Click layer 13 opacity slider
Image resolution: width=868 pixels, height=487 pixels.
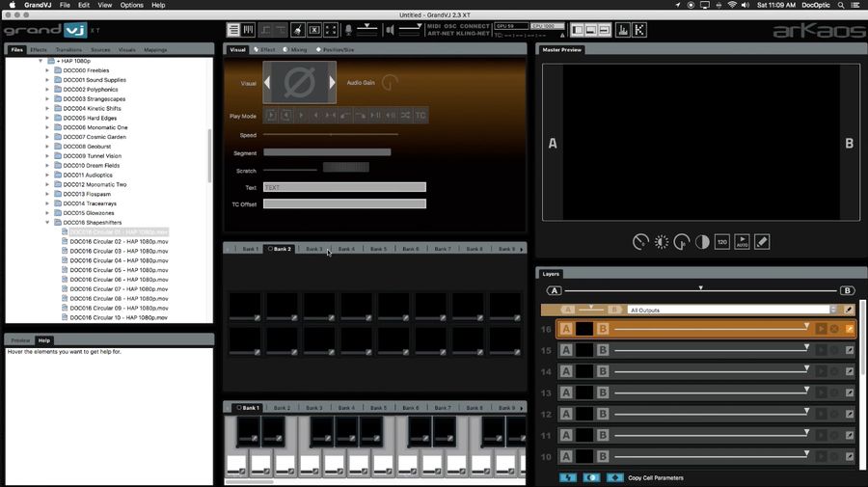tap(712, 392)
